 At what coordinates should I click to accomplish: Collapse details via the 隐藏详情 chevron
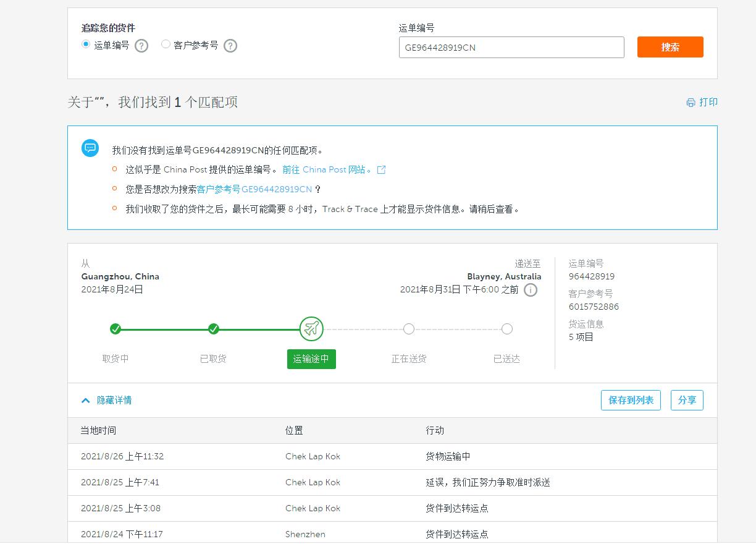click(x=85, y=400)
